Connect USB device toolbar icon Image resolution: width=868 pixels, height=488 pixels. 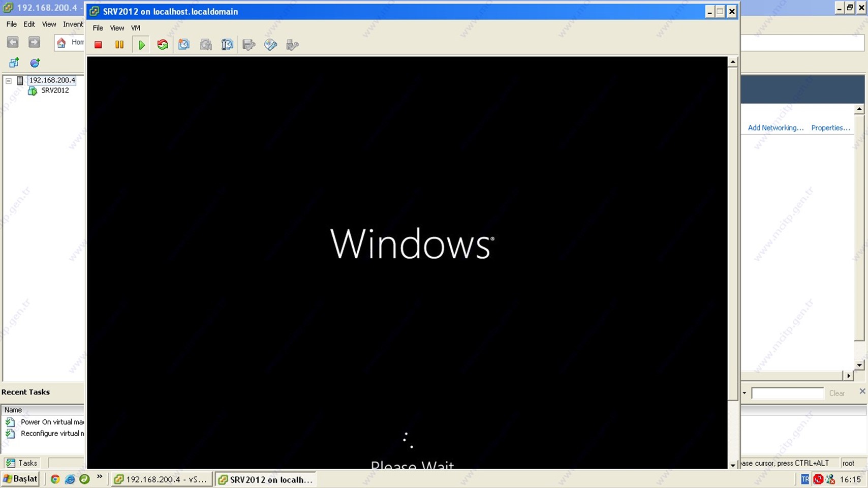click(x=292, y=45)
